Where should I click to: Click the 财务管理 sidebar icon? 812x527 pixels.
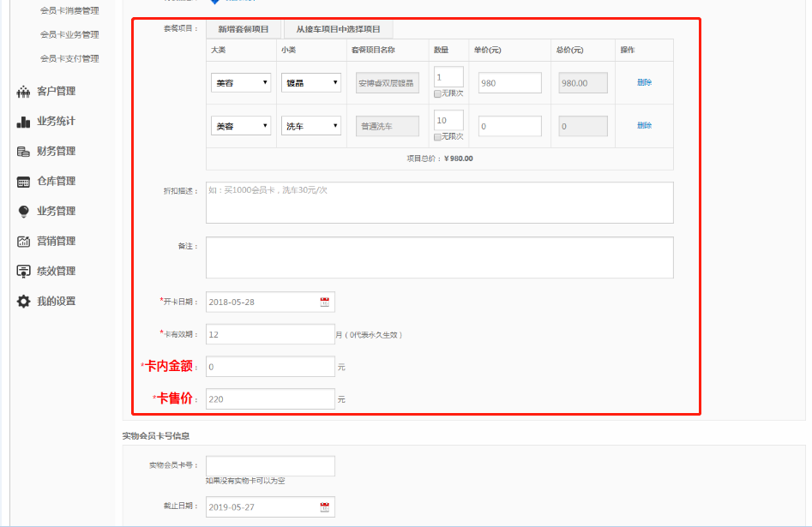24,152
